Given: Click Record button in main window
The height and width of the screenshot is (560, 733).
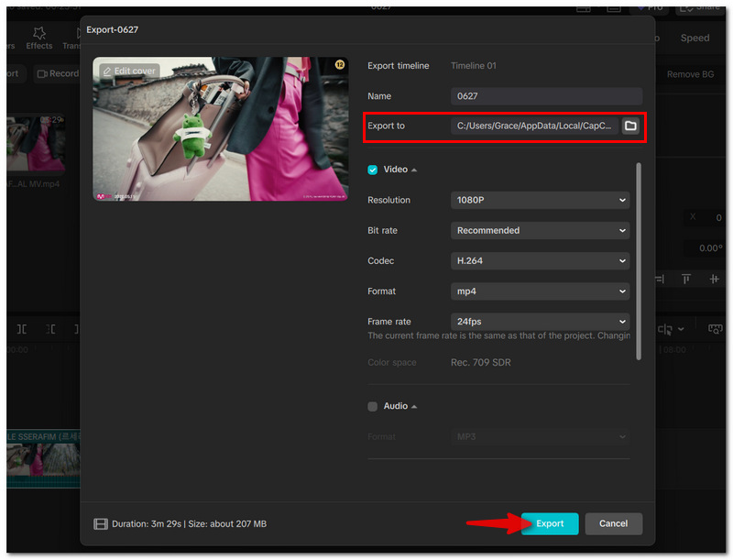Looking at the screenshot, I should click(x=58, y=74).
